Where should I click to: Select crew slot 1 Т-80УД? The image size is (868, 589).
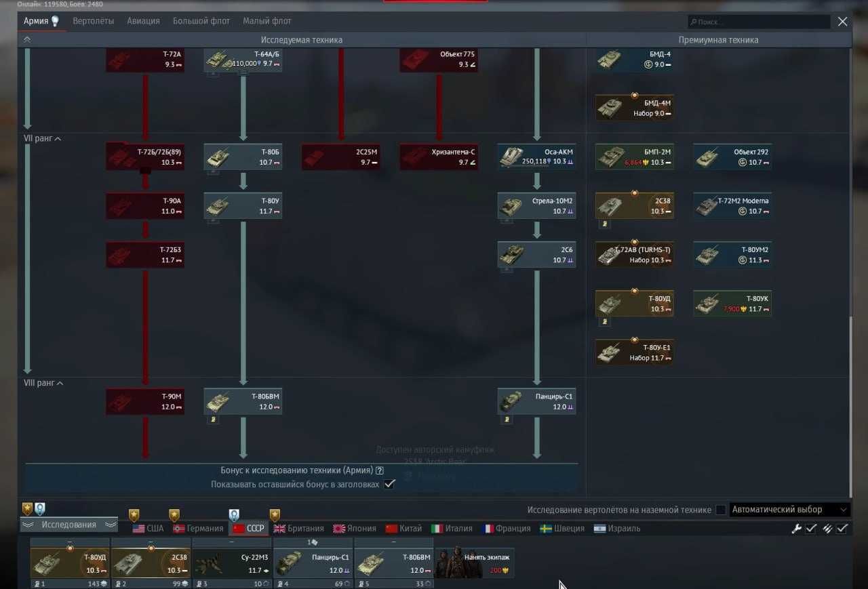70,563
